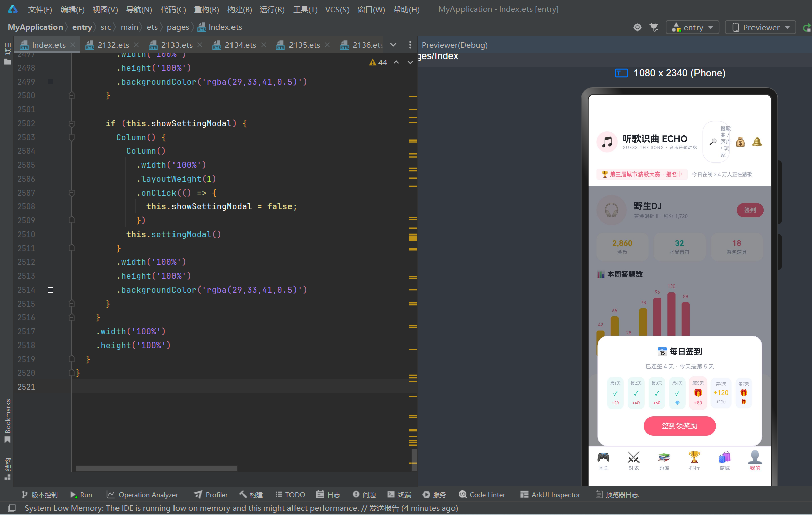This screenshot has height=515, width=812.
Task: Open the 构建 build tool window
Action: (251, 495)
